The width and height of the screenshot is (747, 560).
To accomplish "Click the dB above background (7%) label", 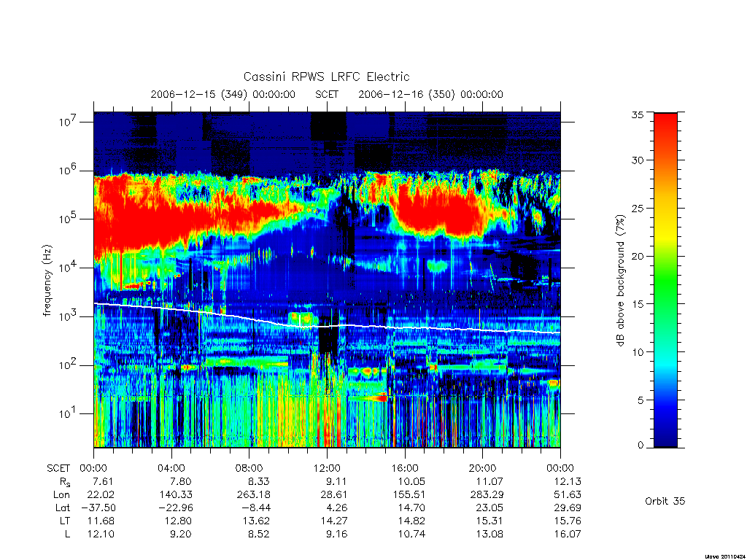I will [620, 281].
